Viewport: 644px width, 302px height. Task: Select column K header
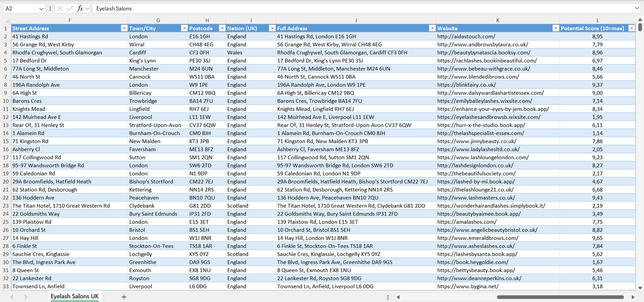pyautogui.click(x=497, y=21)
